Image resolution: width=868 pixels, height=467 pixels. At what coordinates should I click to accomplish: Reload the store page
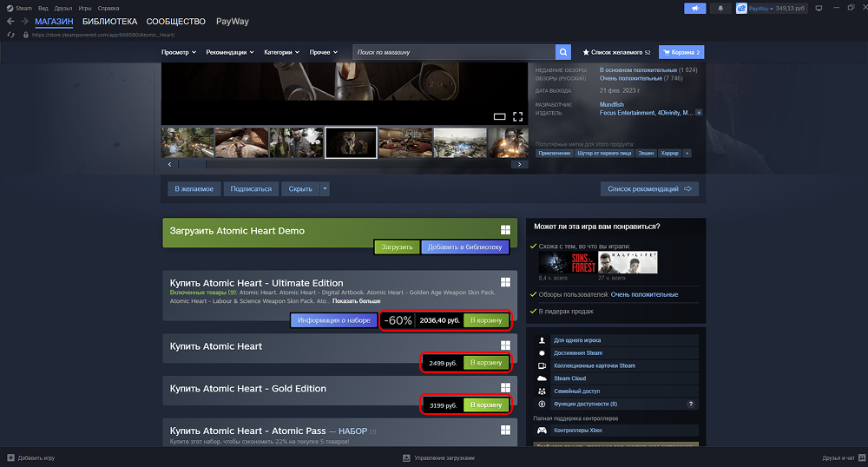10,35
